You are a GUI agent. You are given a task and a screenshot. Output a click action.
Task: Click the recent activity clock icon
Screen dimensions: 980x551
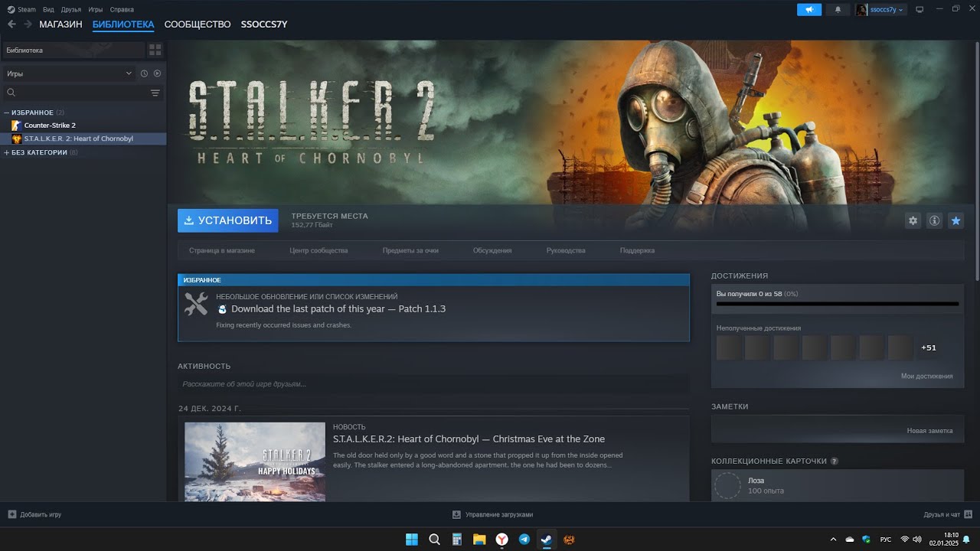click(x=144, y=73)
